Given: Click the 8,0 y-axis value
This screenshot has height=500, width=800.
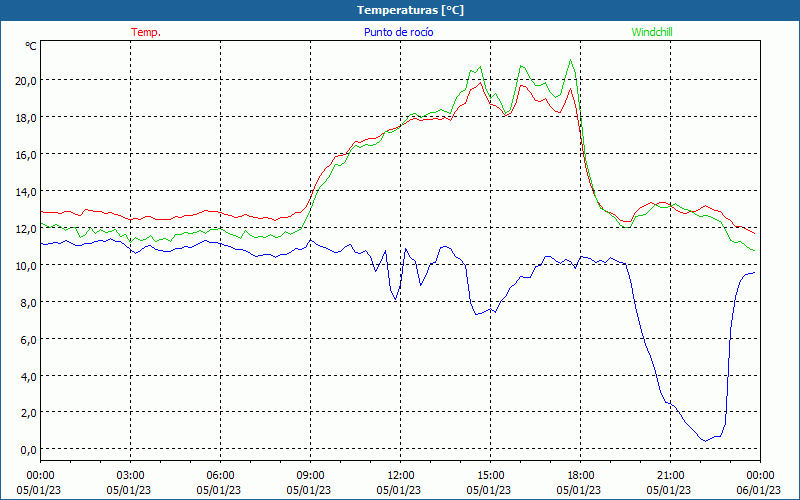Looking at the screenshot, I should click(29, 302).
